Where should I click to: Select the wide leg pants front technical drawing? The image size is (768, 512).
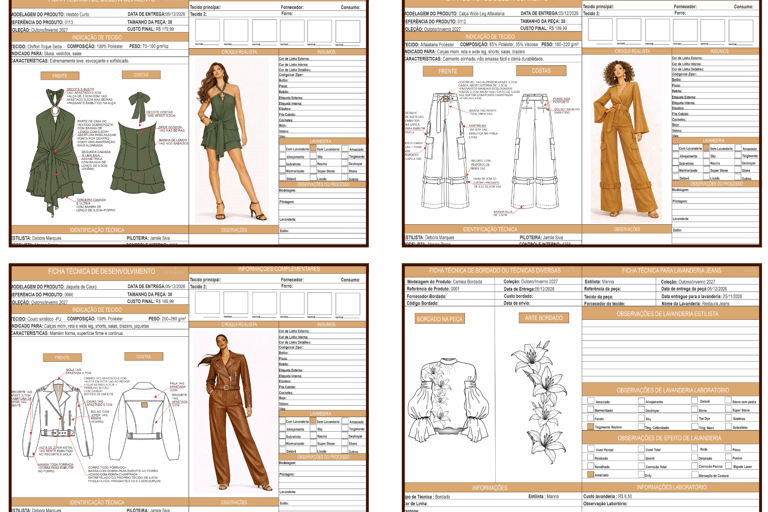coord(446,150)
